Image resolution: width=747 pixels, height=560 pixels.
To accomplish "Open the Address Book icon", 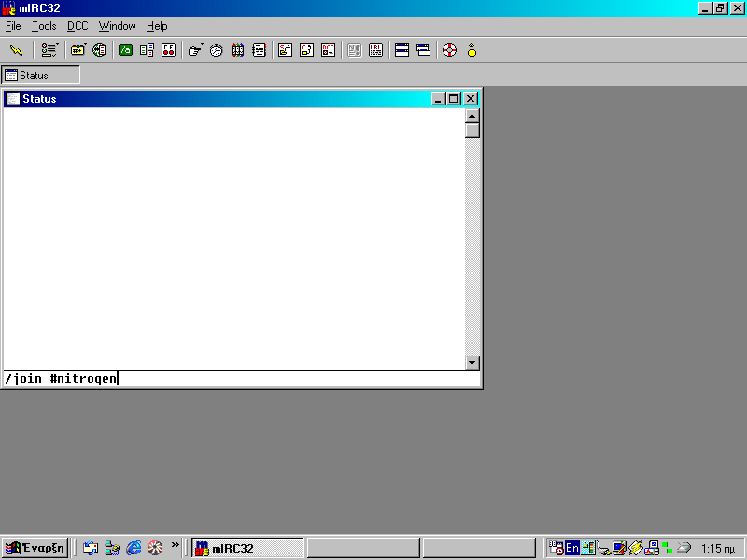I will [259, 50].
